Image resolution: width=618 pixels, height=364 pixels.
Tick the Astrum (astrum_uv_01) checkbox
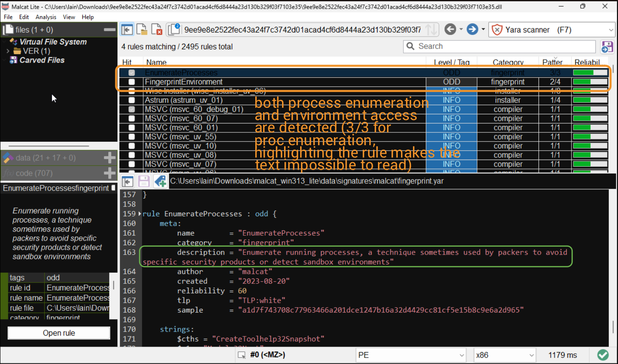coord(132,100)
